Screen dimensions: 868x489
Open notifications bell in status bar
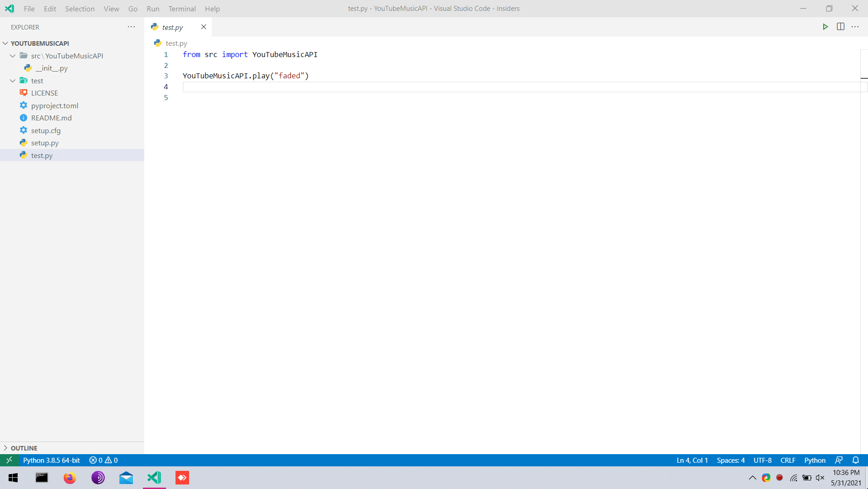pos(855,460)
